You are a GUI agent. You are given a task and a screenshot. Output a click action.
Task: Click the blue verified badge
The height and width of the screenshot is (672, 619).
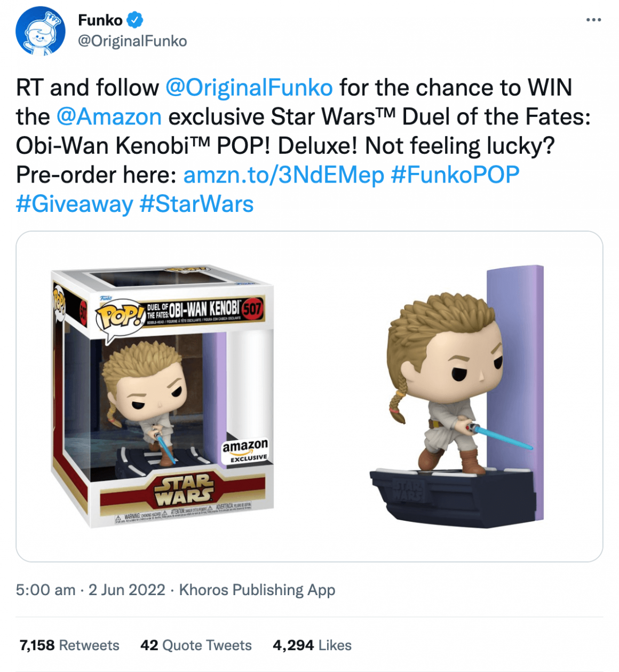[135, 20]
